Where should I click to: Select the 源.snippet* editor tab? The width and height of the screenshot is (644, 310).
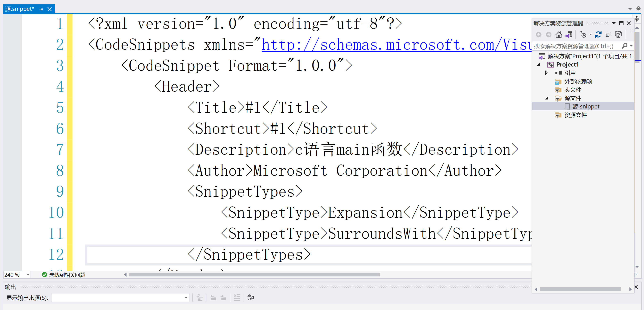(19, 9)
